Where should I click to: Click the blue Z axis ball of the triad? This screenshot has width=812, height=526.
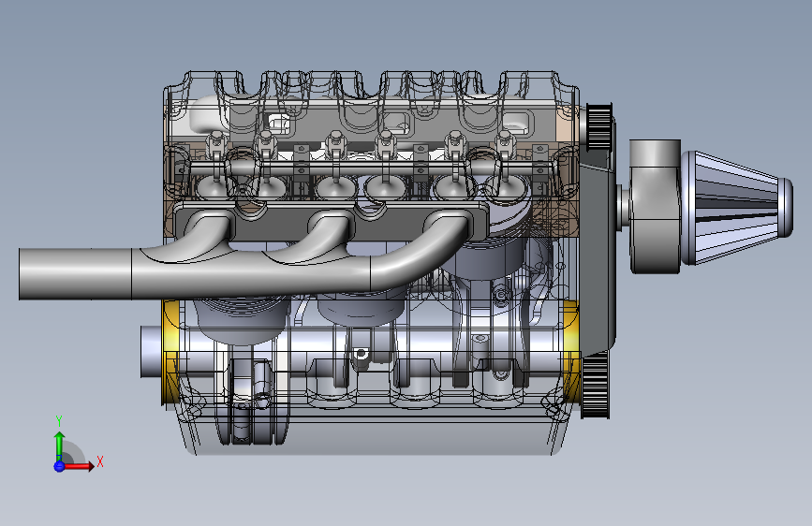pos(59,466)
